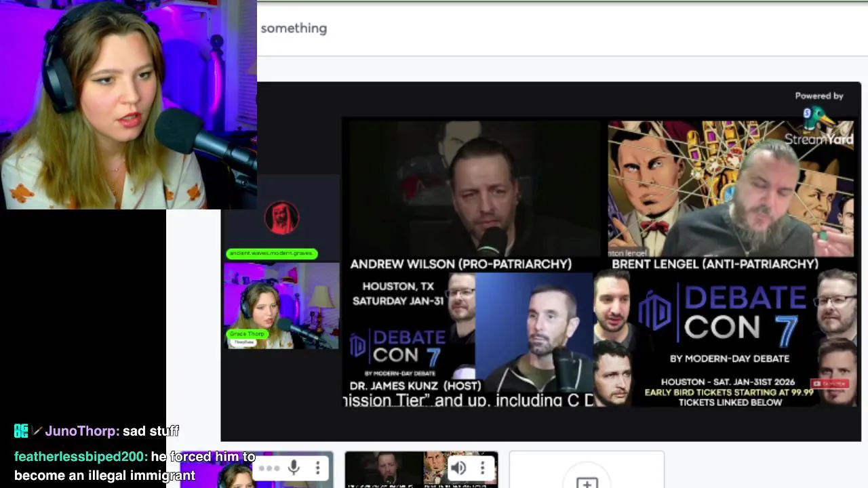The image size is (868, 488).
Task: Click the 'something' text at top
Action: 294,28
